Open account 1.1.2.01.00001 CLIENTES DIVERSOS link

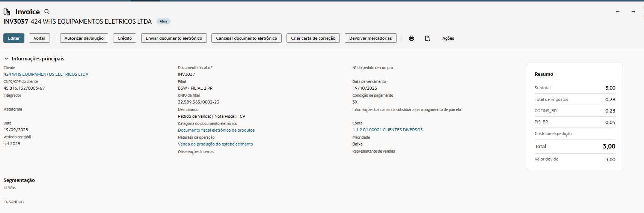pos(388,130)
